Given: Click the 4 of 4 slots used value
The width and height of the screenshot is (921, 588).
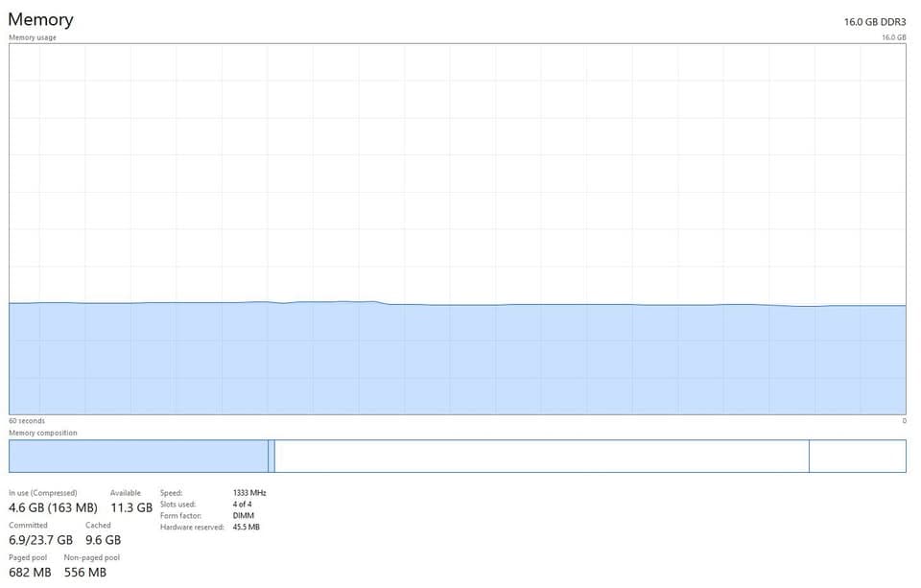Looking at the screenshot, I should pyautogui.click(x=243, y=505).
